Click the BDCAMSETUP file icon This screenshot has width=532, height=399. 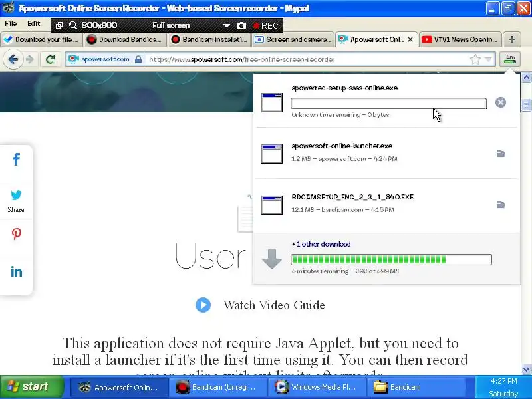pos(272,205)
